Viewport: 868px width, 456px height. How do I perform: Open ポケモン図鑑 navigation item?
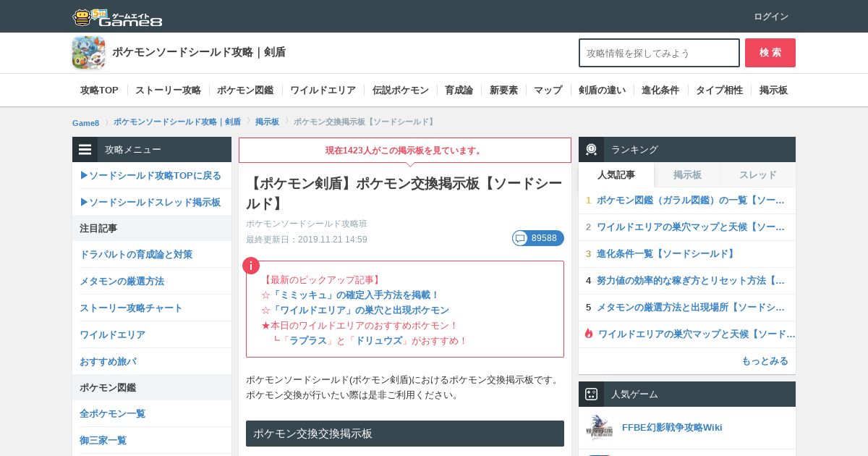click(245, 90)
